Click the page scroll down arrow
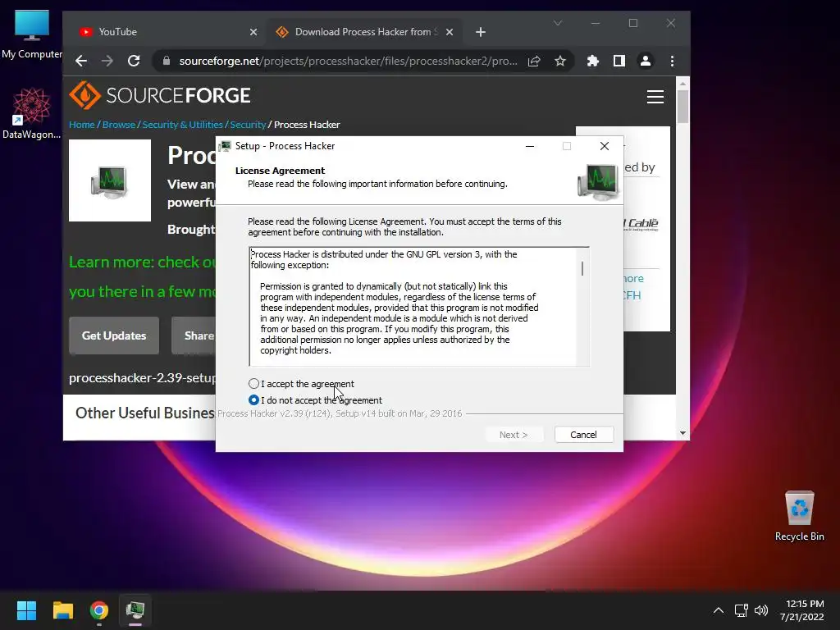The image size is (840, 630). 682,433
